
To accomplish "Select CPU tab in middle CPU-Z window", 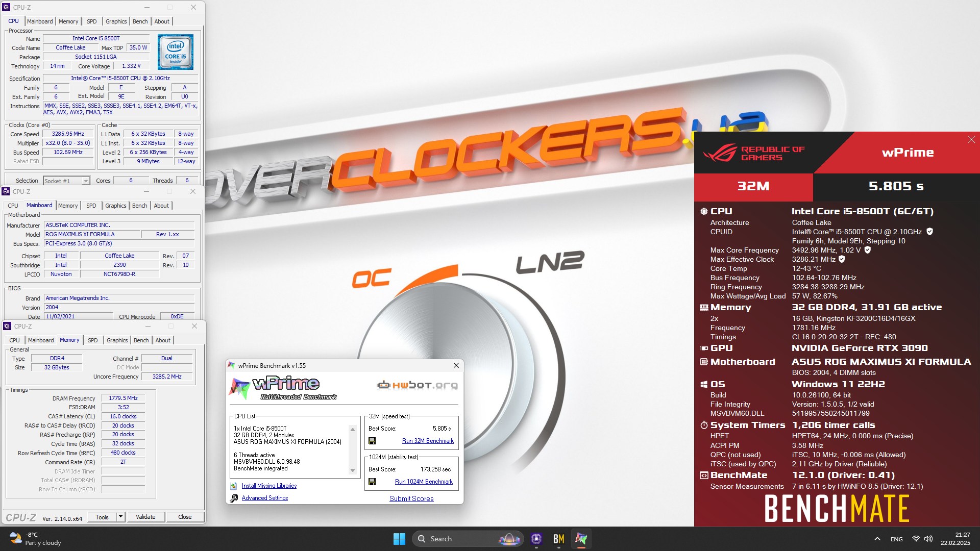I will coord(13,206).
